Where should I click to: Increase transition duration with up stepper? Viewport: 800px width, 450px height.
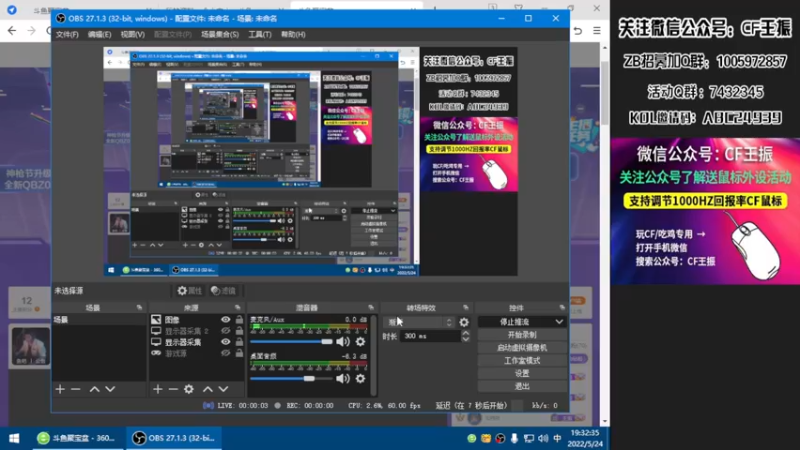[x=465, y=333]
